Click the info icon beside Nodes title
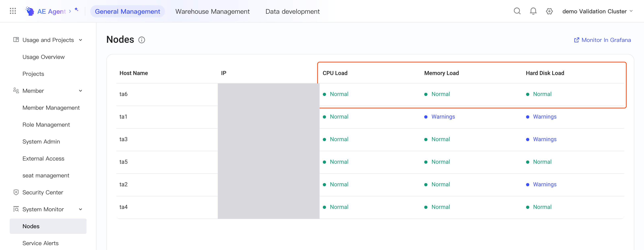The height and width of the screenshot is (250, 644). tap(141, 40)
